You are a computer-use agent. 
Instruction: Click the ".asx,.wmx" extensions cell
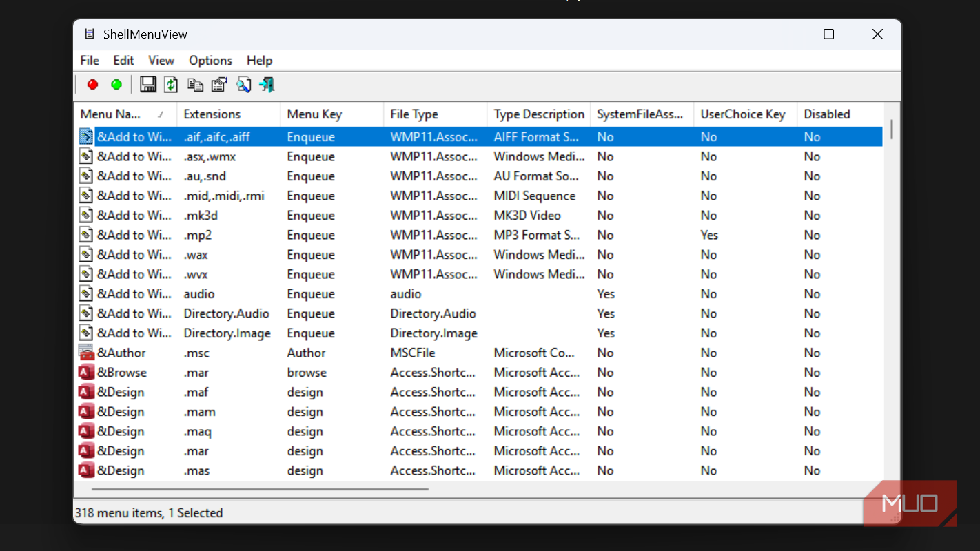pyautogui.click(x=210, y=156)
